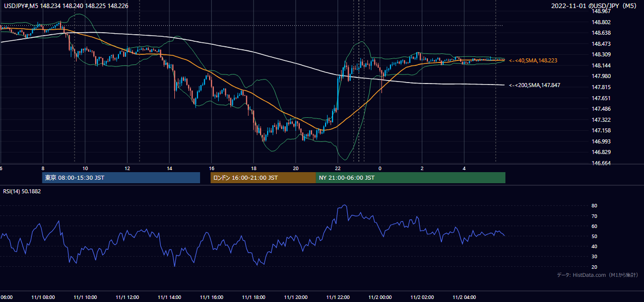This screenshot has height=302, width=644.
Task: Click RSI scale level 60
Action: 595,226
